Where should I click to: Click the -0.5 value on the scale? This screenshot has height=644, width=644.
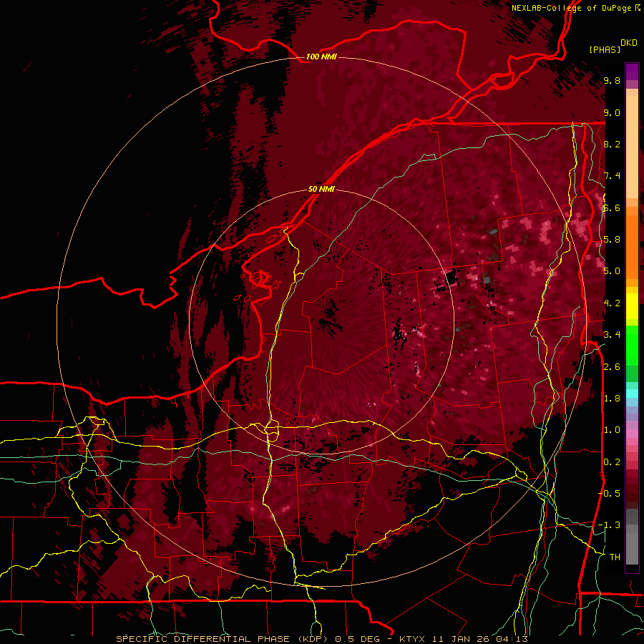(609, 493)
